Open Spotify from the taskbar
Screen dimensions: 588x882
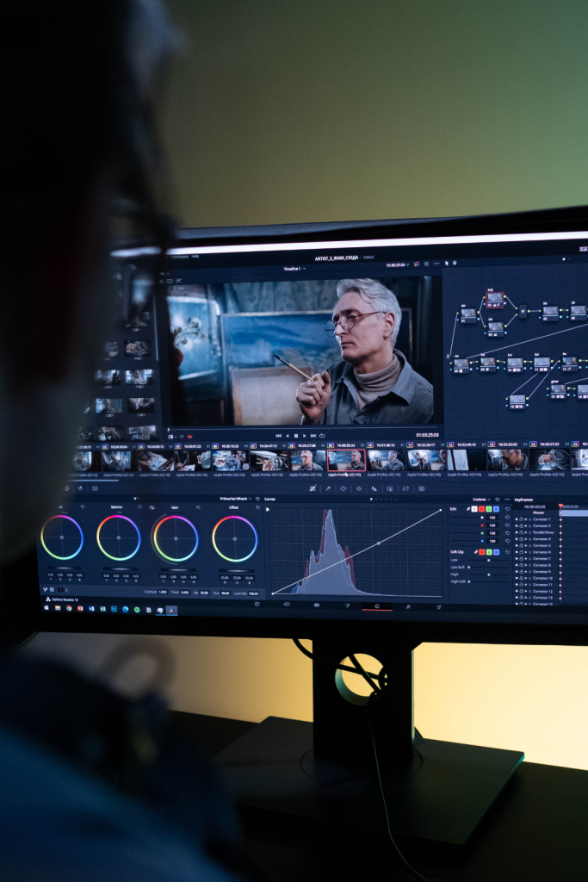(x=137, y=609)
